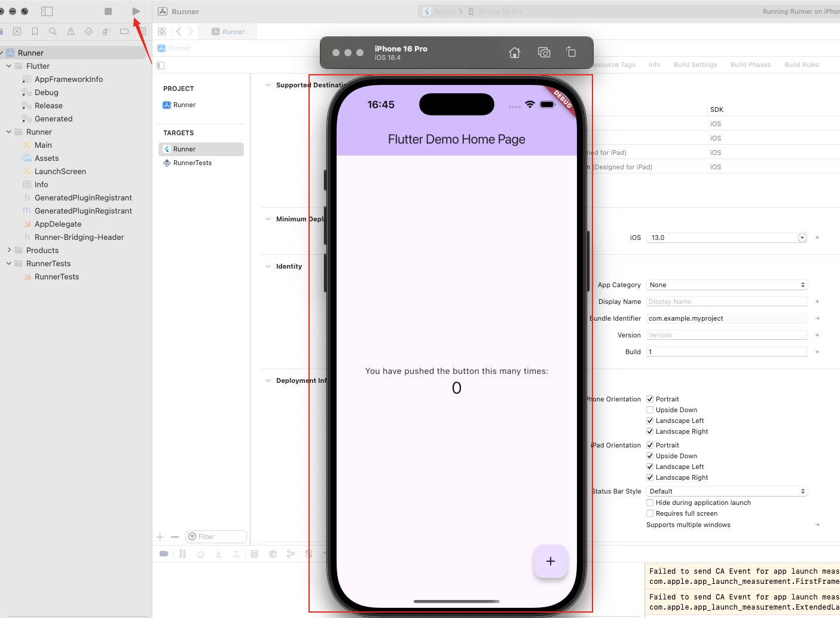Switch to the Build Phases tab
Screen dimensions: 840x618
[x=750, y=65]
